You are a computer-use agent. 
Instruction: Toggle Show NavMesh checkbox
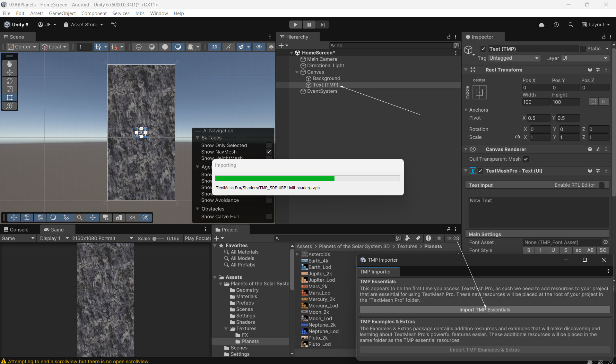[x=269, y=152]
